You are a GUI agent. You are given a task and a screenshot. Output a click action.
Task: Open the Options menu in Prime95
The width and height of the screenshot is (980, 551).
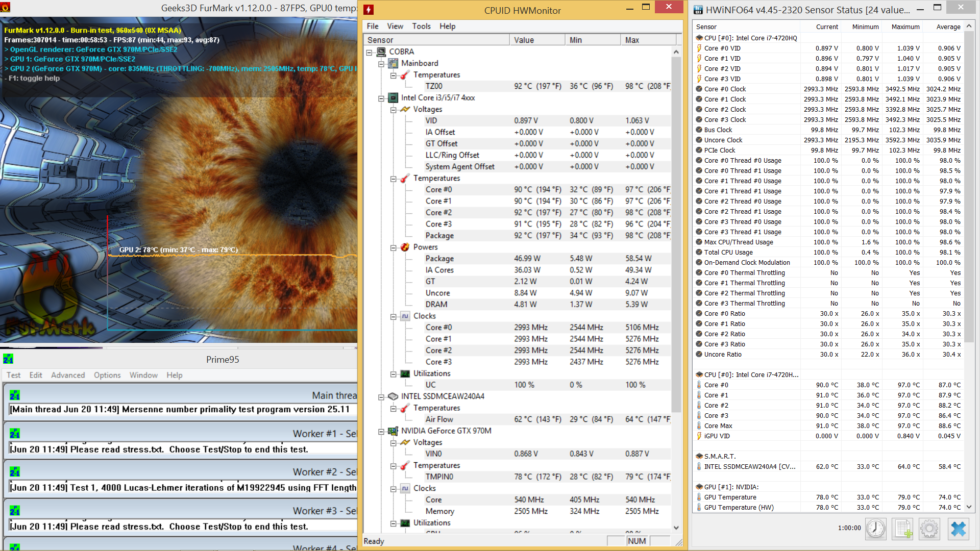tap(107, 375)
